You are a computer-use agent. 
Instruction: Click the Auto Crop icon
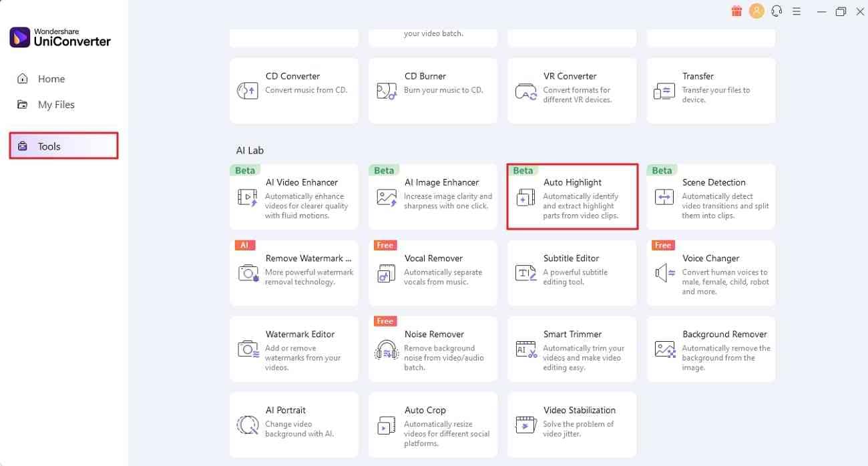click(x=387, y=425)
